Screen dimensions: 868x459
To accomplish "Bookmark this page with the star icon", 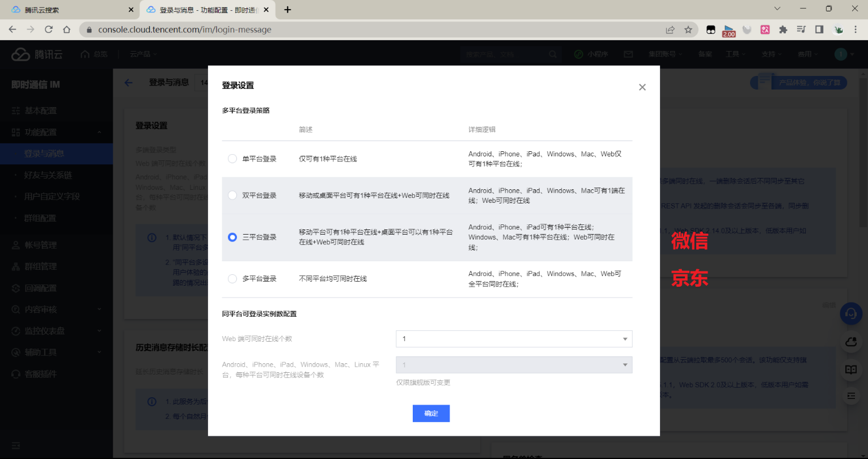I will click(688, 29).
